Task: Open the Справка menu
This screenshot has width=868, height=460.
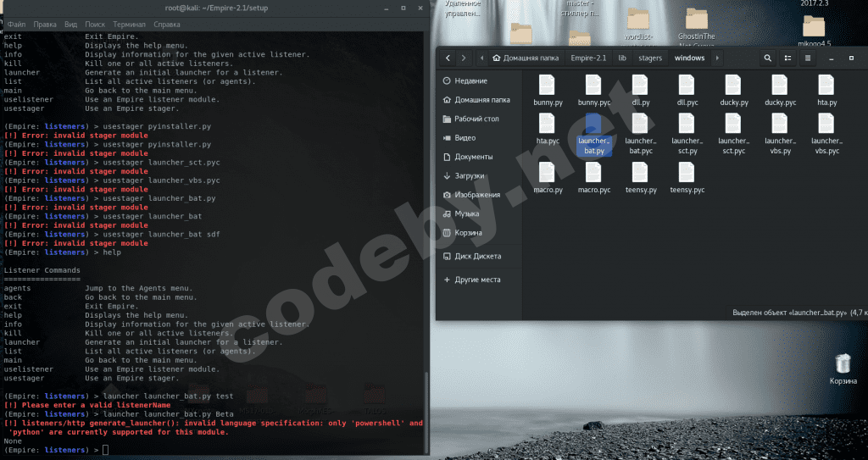Action: point(167,25)
